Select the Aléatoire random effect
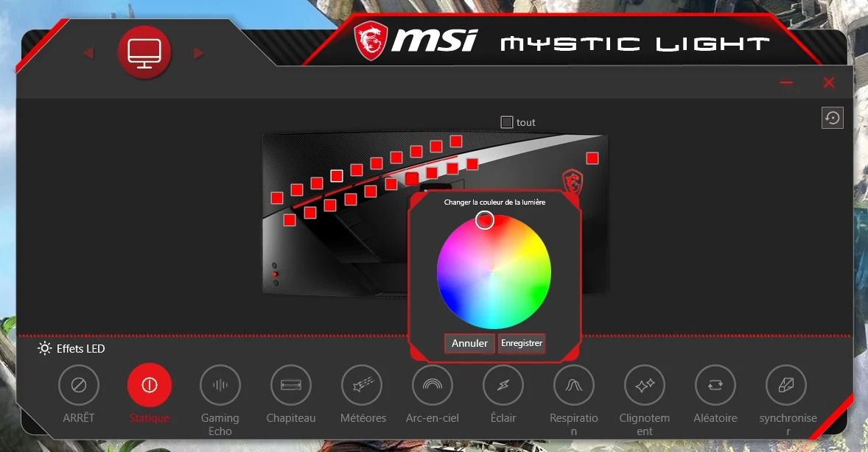The width and height of the screenshot is (868, 452). (x=715, y=385)
